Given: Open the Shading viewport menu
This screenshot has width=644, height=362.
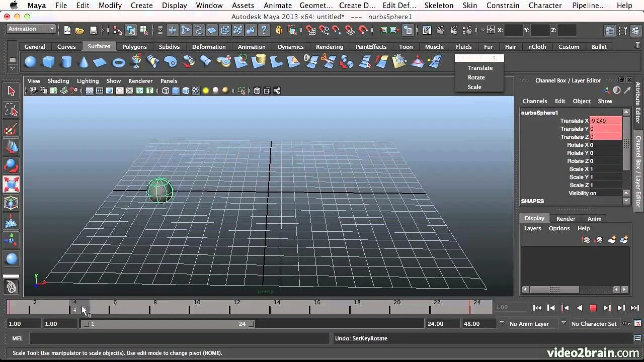Looking at the screenshot, I should [x=58, y=80].
